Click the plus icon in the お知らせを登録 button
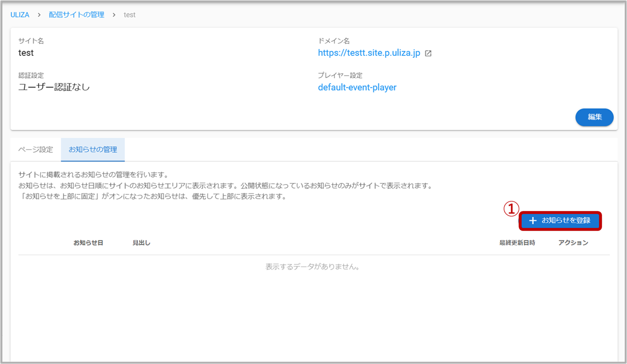 click(x=532, y=221)
